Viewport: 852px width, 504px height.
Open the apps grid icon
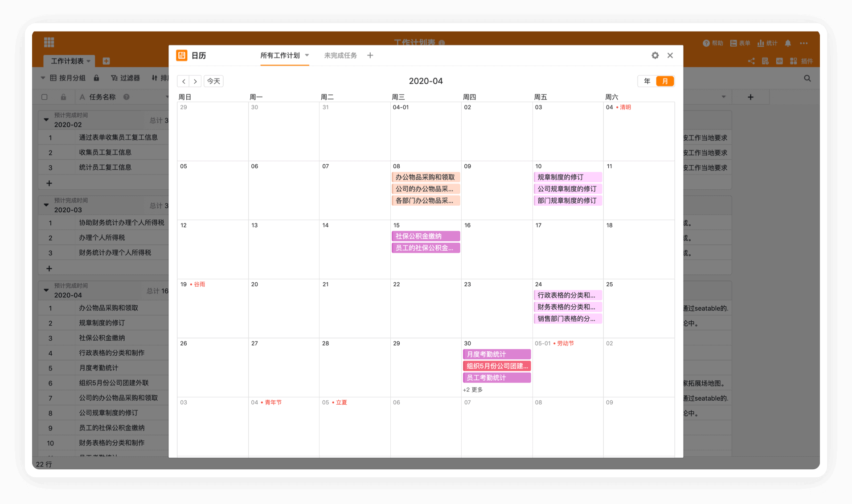click(49, 42)
